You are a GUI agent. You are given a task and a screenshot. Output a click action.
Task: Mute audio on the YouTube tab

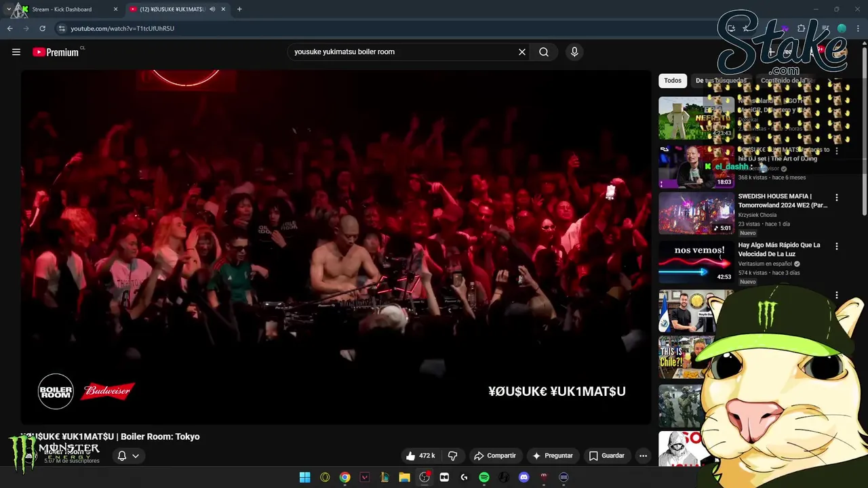(x=212, y=9)
